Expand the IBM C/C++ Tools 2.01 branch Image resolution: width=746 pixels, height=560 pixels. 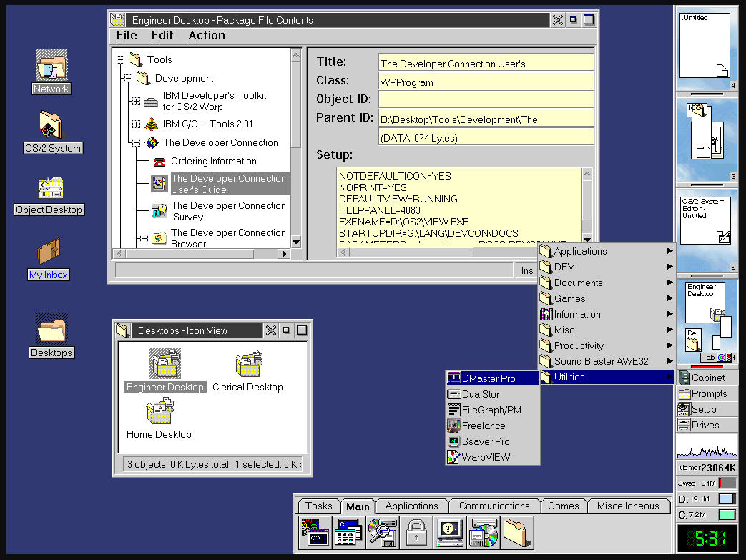(x=134, y=122)
